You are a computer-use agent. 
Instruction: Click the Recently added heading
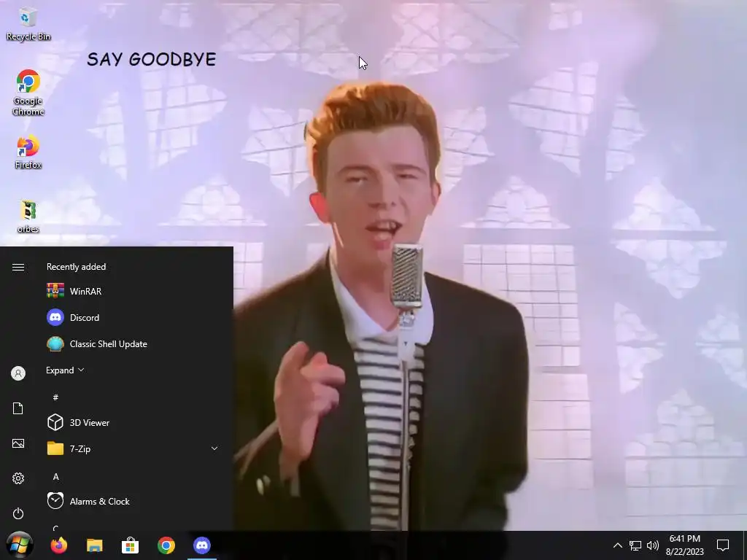76,267
